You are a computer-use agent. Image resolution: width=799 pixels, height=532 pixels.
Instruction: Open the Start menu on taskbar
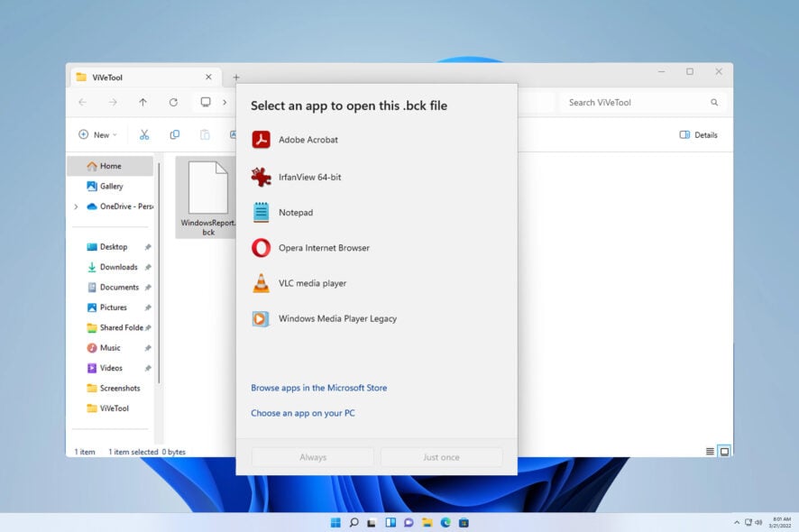click(x=335, y=522)
